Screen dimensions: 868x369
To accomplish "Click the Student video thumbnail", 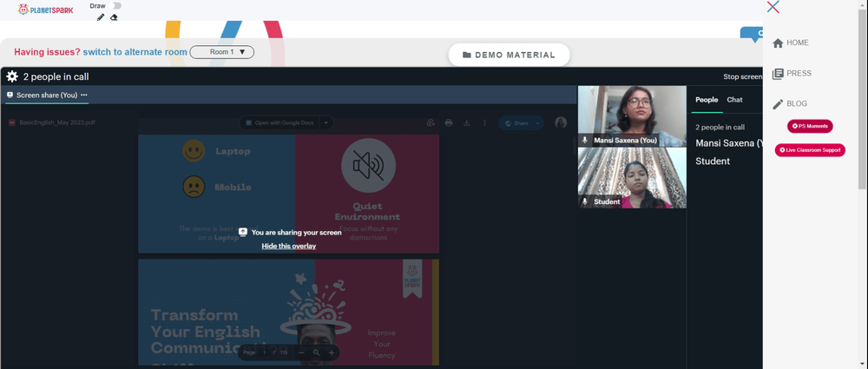I will pos(632,178).
